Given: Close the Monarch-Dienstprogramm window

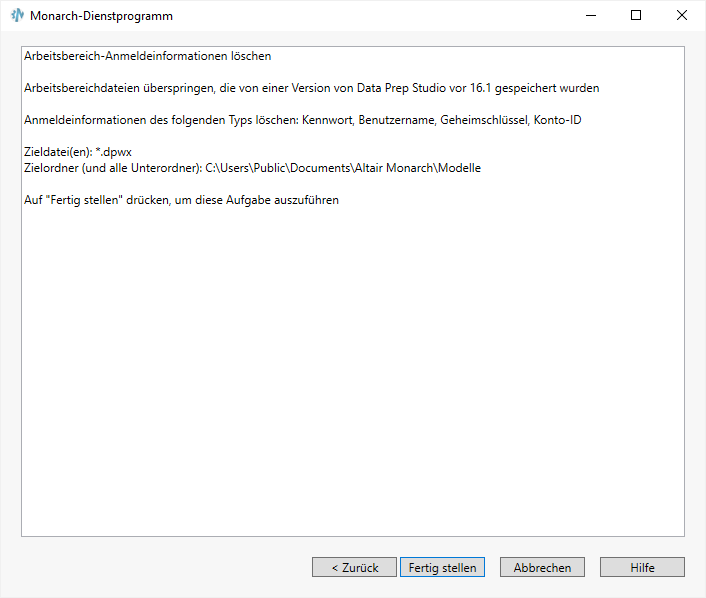Looking at the screenshot, I should pyautogui.click(x=682, y=15).
